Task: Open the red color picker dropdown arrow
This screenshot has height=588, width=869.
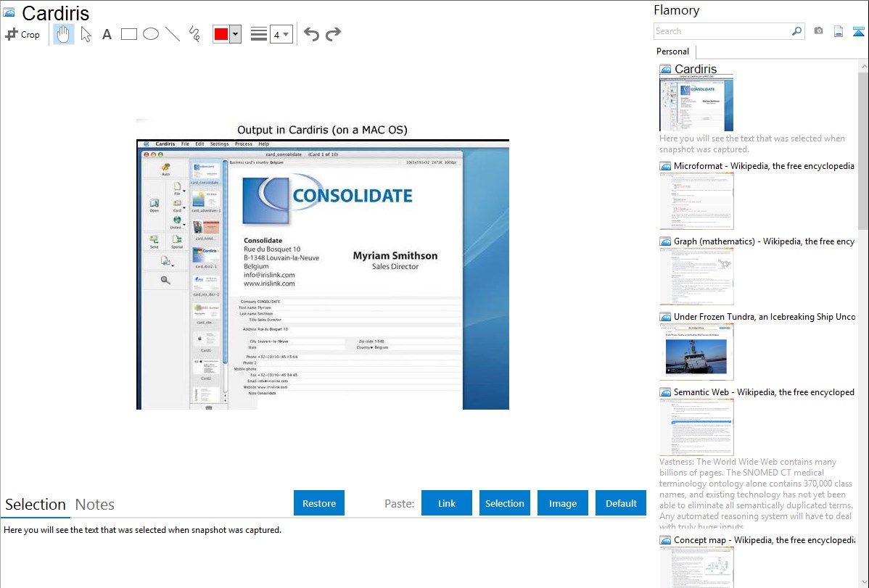Action: click(x=236, y=34)
